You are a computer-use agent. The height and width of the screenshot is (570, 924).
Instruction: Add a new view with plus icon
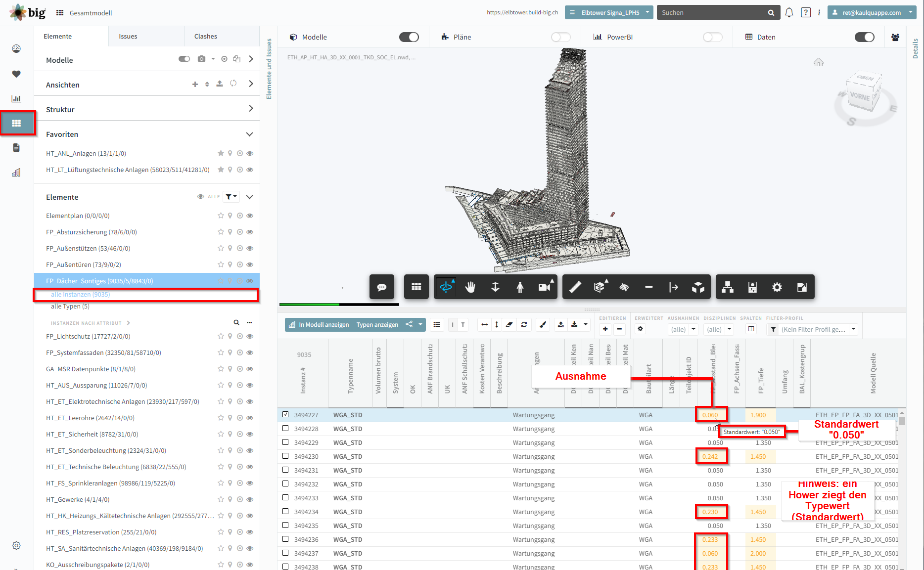pos(195,84)
